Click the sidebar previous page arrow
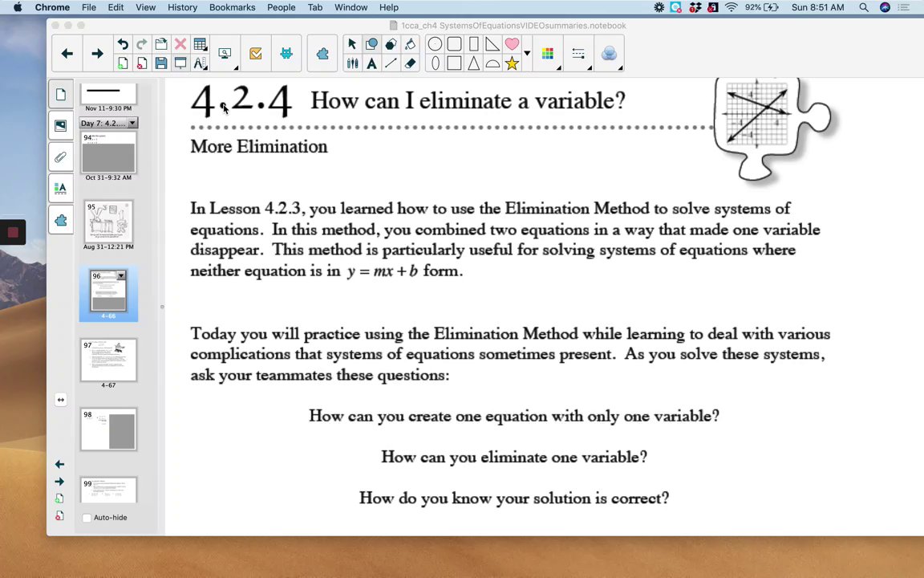Viewport: 924px width, 578px height. click(59, 464)
